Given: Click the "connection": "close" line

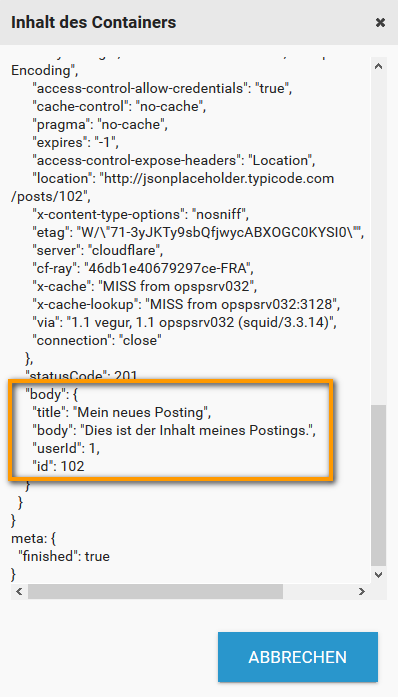Looking at the screenshot, I should (x=96, y=340).
